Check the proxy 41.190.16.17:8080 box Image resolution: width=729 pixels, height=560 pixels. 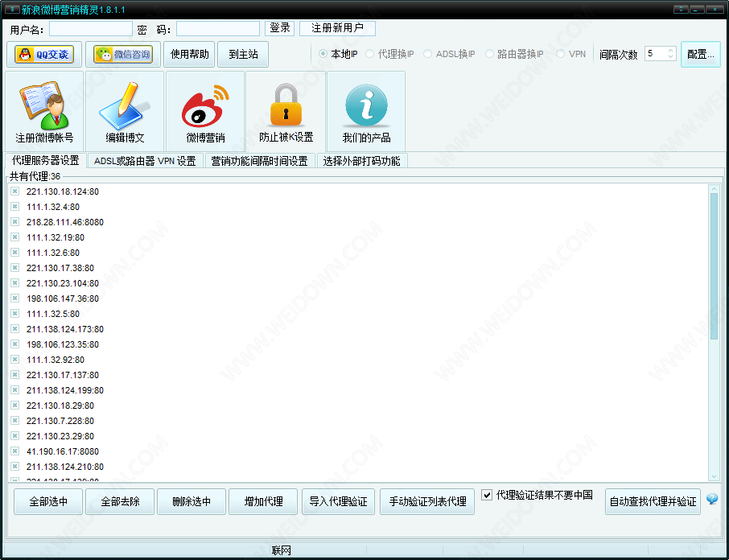point(14,451)
